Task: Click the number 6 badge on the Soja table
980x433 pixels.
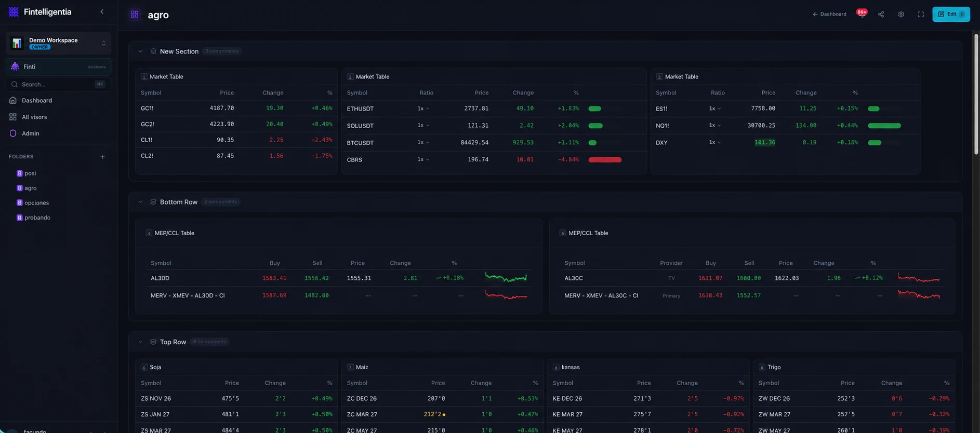Action: (x=144, y=368)
